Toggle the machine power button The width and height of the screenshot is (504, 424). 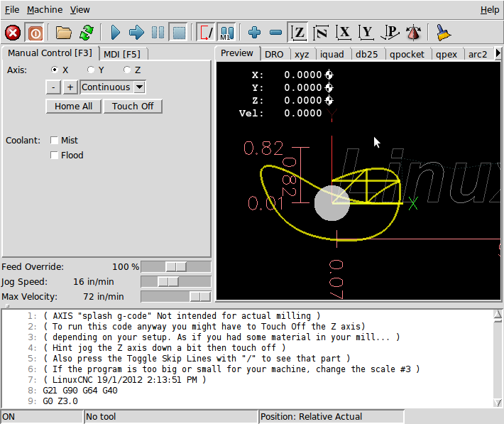[x=34, y=33]
